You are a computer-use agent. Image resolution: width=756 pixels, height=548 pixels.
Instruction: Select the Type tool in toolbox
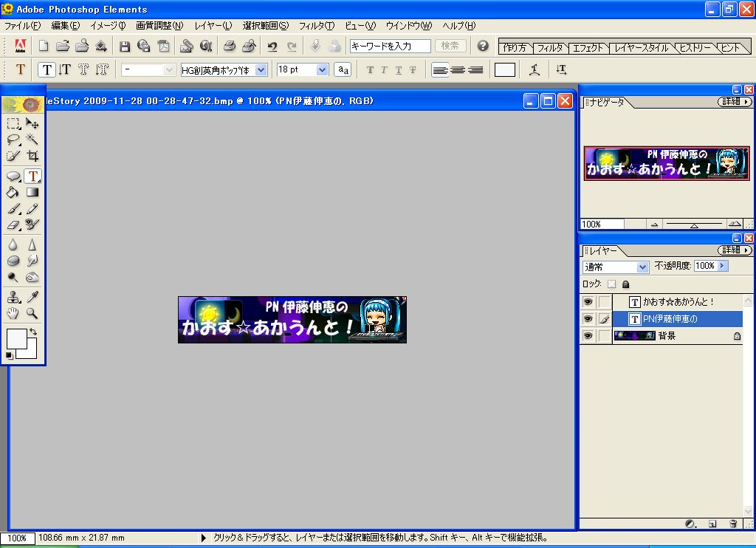[32, 176]
